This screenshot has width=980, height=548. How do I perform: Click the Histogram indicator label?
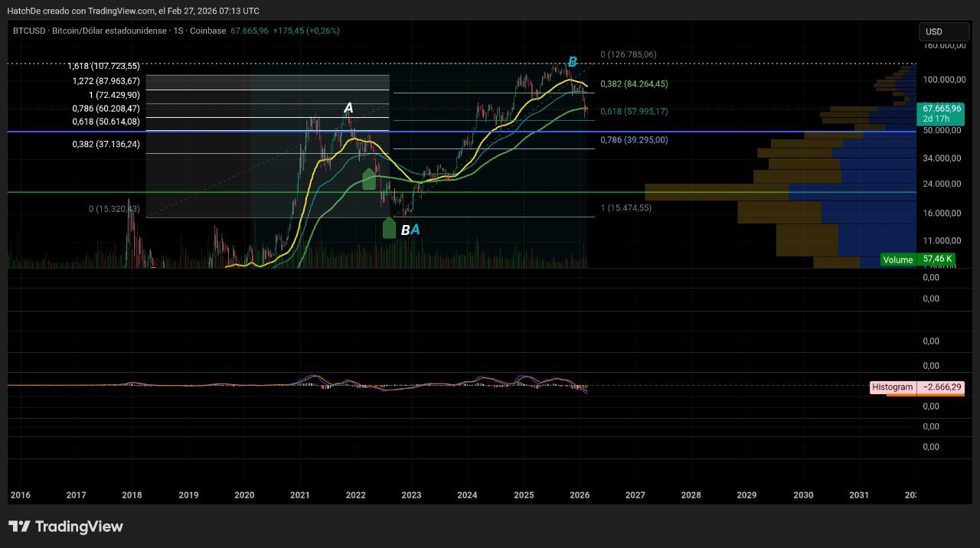(x=893, y=387)
